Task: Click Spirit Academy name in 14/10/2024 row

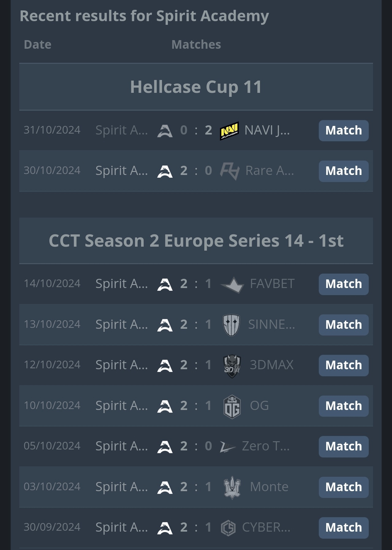Action: pos(122,284)
